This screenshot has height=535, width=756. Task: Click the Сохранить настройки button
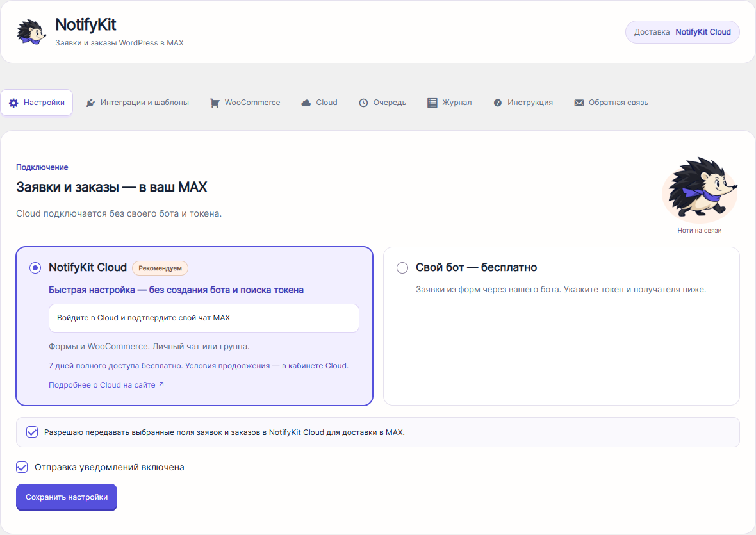pos(67,497)
